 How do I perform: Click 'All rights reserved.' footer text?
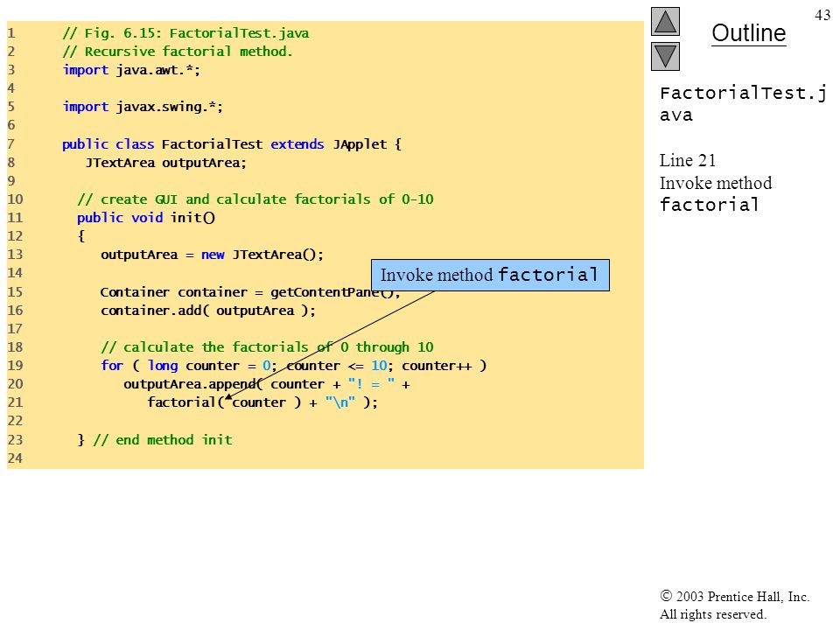pos(712,614)
